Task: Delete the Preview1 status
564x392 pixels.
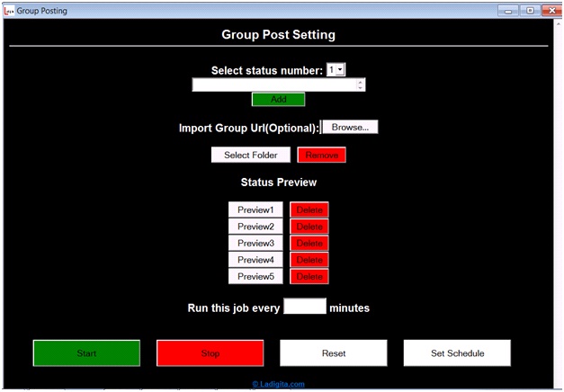Action: (x=309, y=209)
